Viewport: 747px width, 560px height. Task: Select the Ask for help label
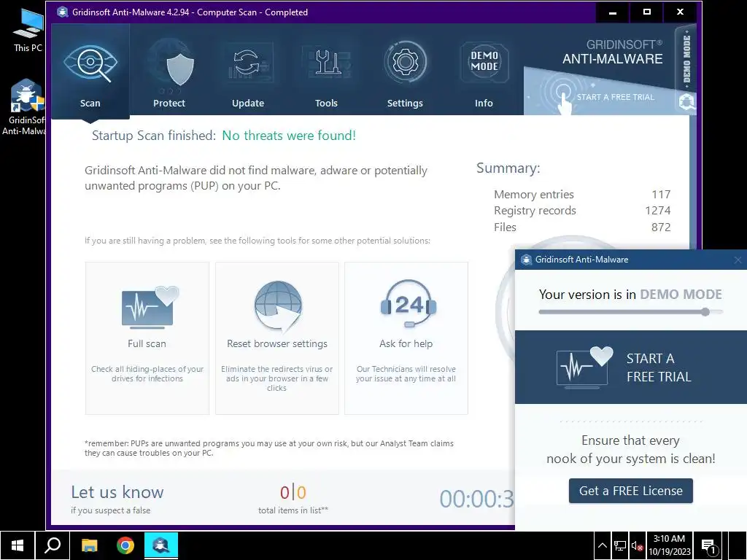pyautogui.click(x=406, y=344)
